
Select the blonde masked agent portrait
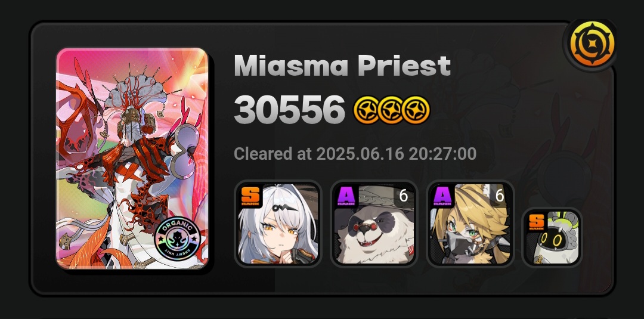point(470,224)
